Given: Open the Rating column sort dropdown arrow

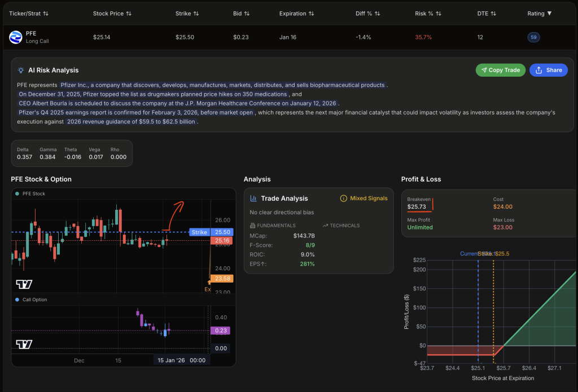Looking at the screenshot, I should click(550, 13).
